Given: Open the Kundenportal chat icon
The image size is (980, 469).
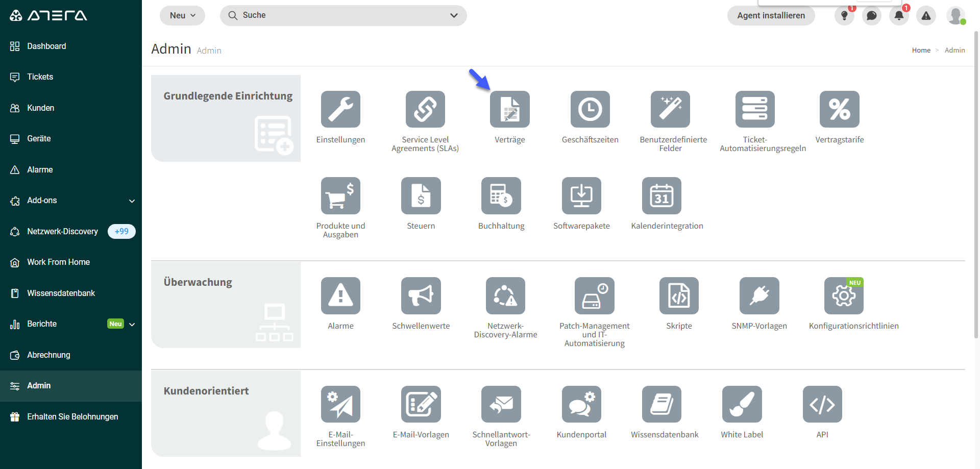Looking at the screenshot, I should 581,404.
